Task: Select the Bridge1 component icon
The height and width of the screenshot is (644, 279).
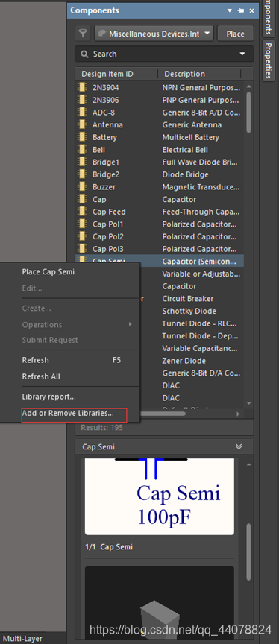Action: click(x=83, y=162)
